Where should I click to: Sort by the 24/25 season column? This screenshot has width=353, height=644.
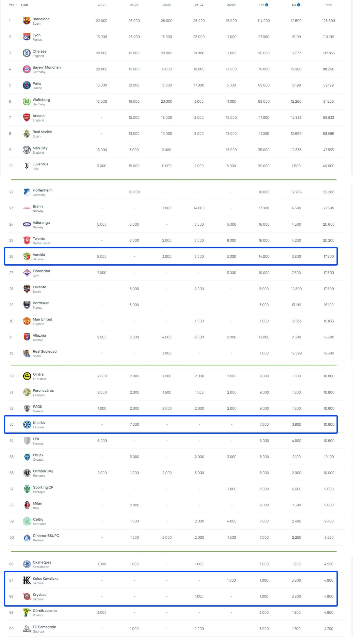[231, 5]
